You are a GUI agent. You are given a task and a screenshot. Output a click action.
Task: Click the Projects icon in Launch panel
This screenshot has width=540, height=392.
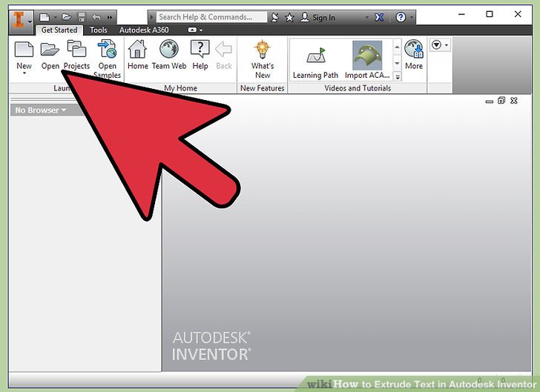tap(76, 48)
